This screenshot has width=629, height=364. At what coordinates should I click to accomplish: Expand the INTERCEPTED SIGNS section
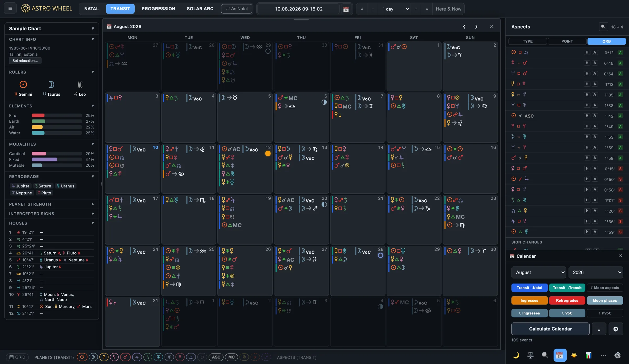click(51, 214)
